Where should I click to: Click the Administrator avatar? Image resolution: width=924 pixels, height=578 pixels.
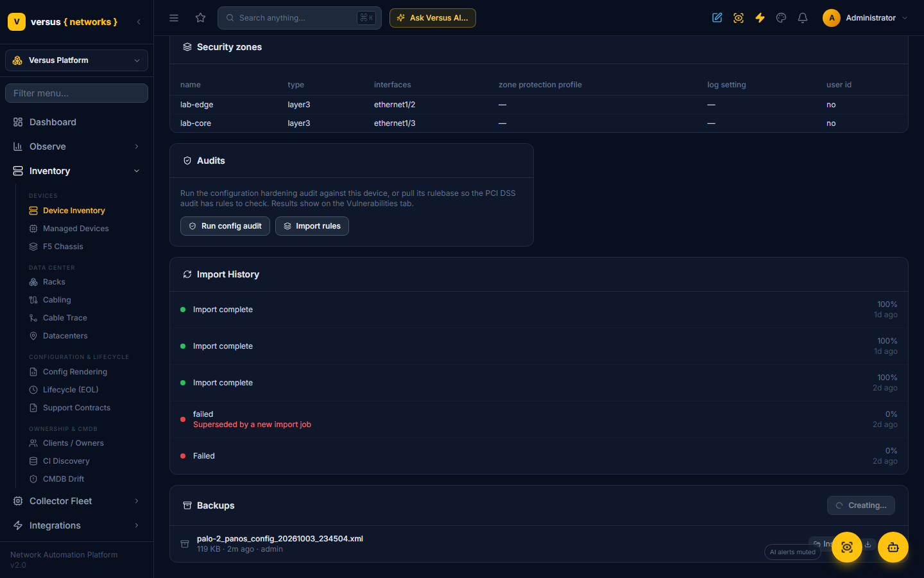pyautogui.click(x=832, y=18)
